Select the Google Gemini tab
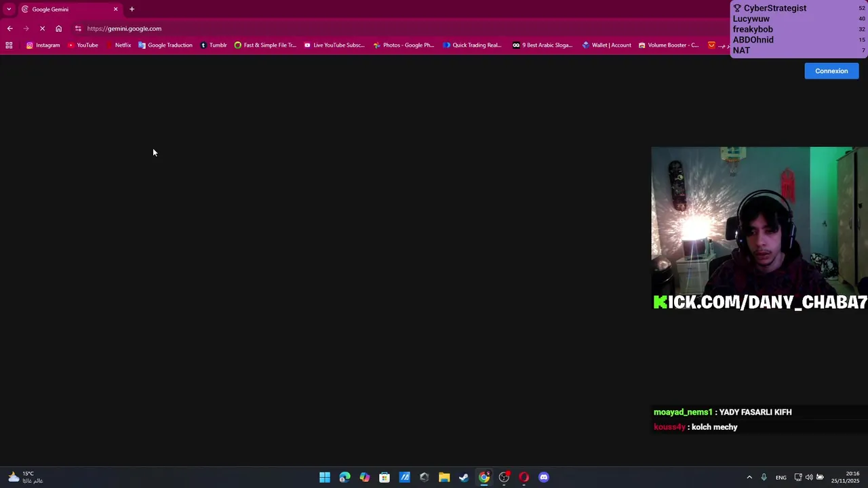Viewport: 868px width, 488px height. click(68, 9)
